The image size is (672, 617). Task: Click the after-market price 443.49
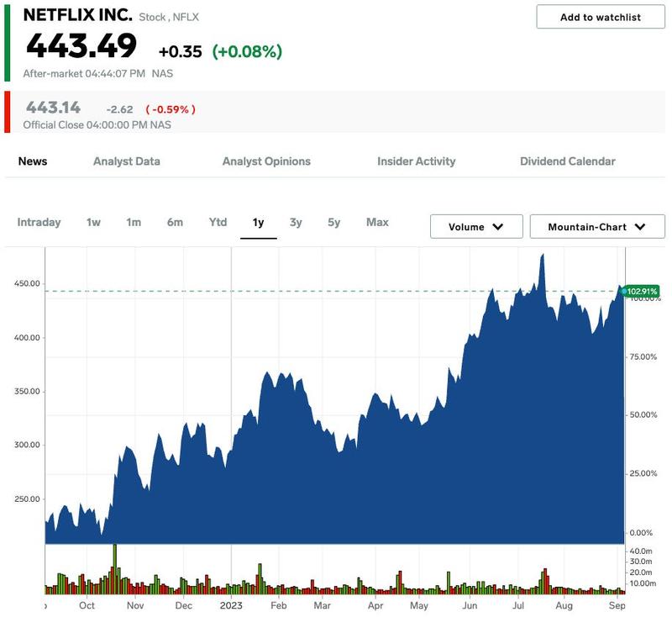coord(81,45)
